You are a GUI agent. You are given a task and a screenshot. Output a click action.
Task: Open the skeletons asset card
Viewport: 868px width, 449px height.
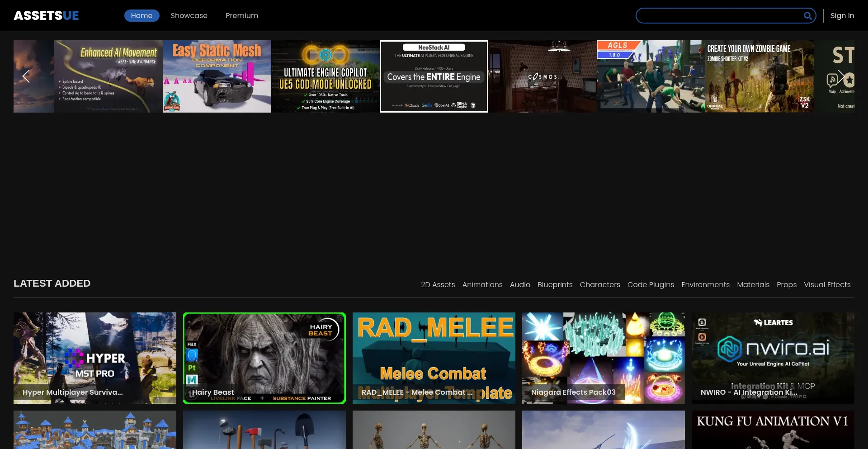(434, 430)
